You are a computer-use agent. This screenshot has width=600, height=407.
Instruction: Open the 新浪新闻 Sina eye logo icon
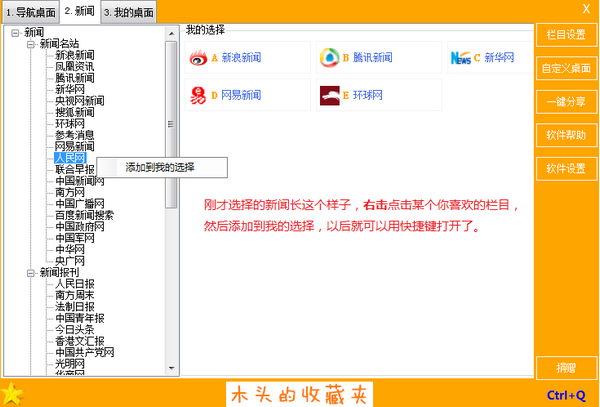pyautogui.click(x=198, y=58)
